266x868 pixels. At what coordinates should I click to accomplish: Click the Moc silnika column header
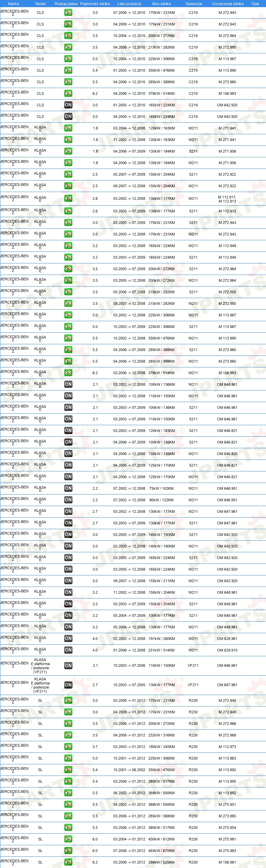(x=162, y=4)
